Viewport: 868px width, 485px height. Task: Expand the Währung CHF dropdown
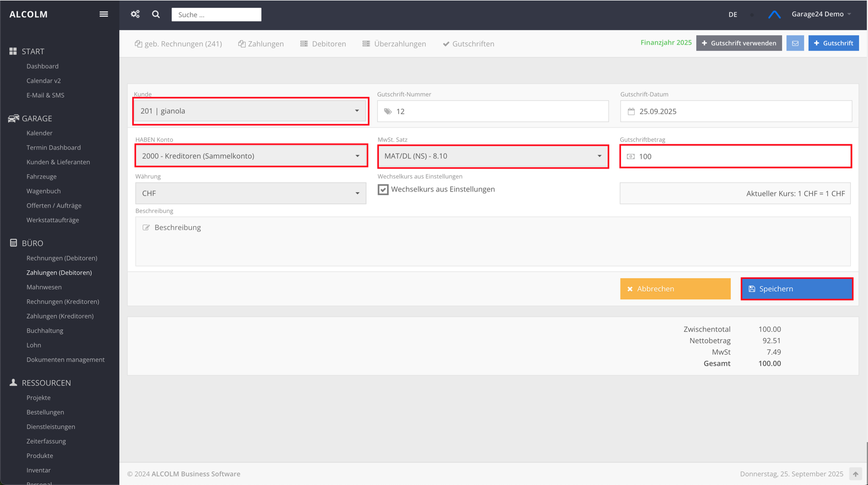250,193
